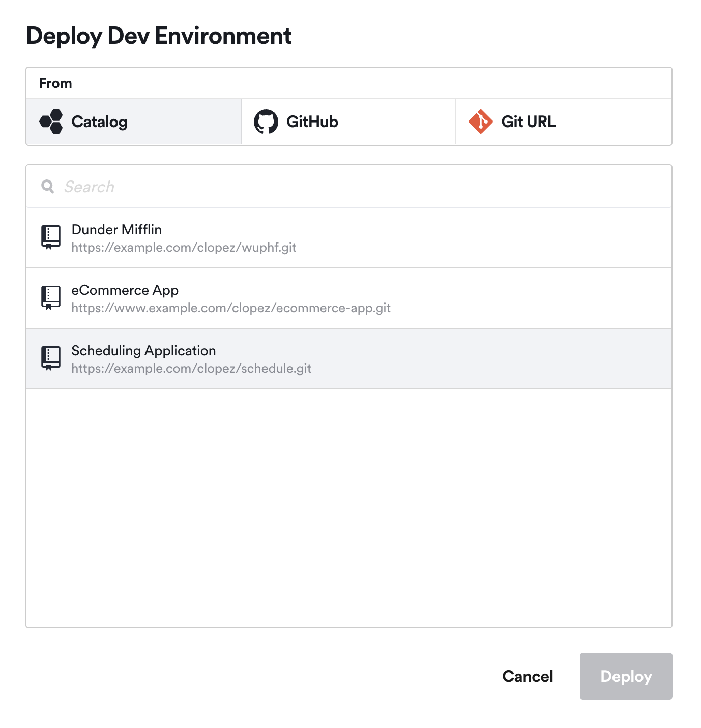Click inside the Search input field
Screen dimensions: 701x728
(x=203, y=186)
